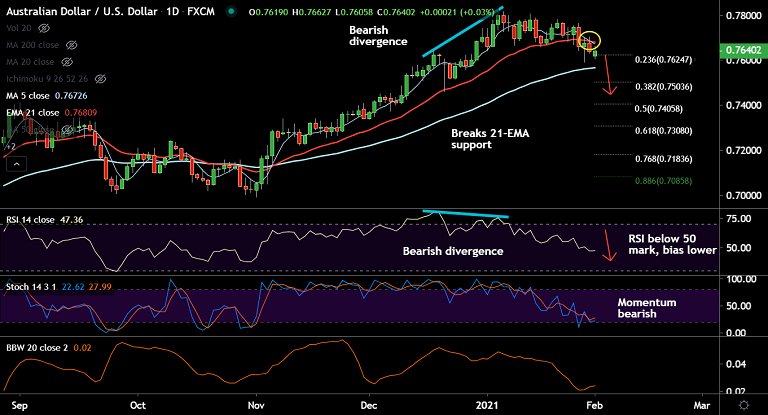Select the MA 5 close indicator label
Screen dimensions: 768x415
pos(27,96)
